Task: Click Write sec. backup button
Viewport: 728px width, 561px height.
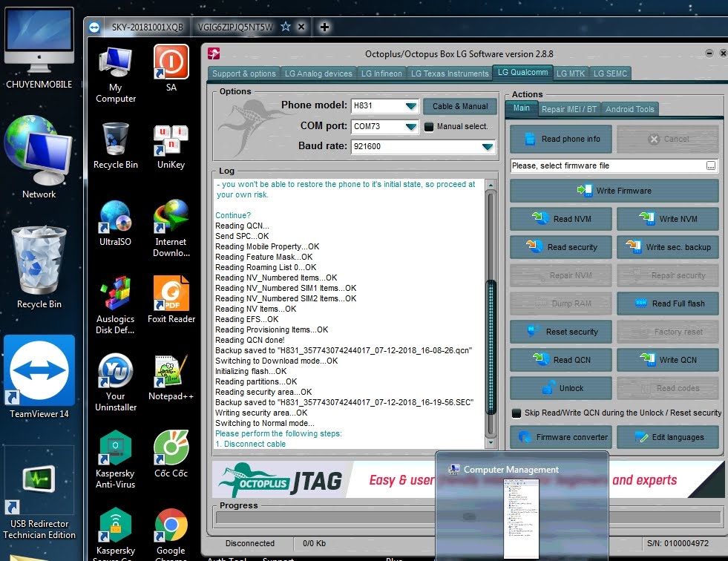Action: pos(668,247)
